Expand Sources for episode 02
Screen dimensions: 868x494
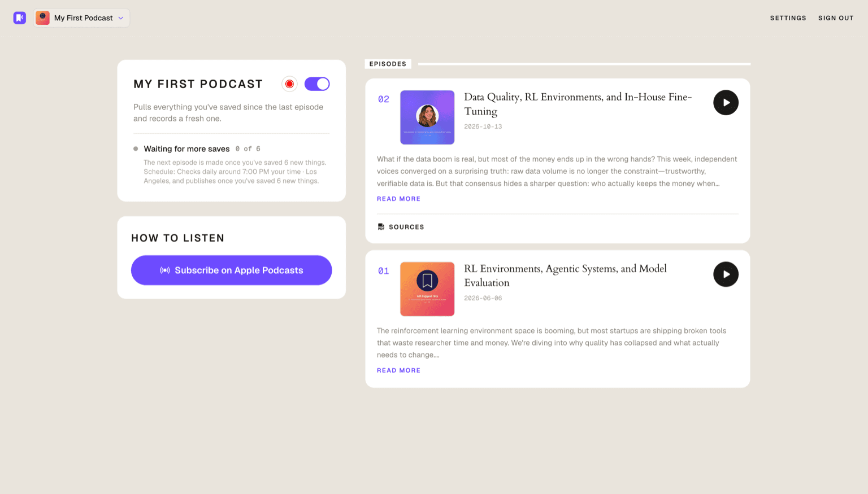401,227
